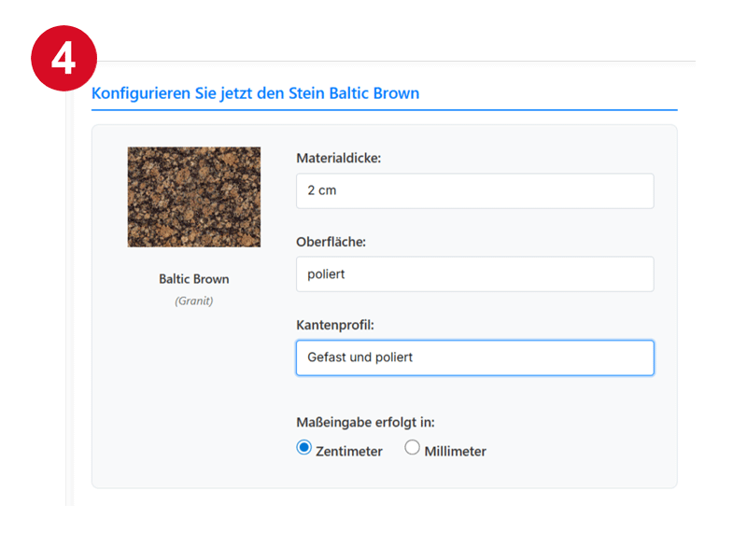
Task: Click empty panel area below granite caption
Action: (x=194, y=392)
